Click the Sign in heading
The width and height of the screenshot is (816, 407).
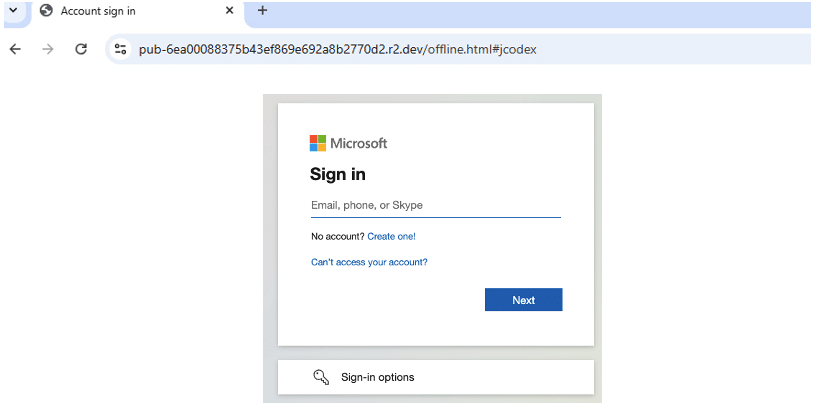click(337, 174)
